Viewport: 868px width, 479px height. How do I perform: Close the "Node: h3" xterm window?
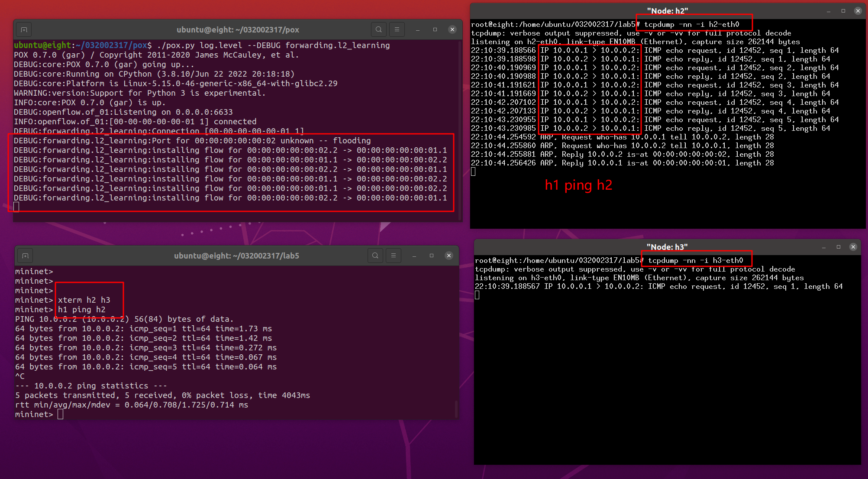click(x=853, y=247)
